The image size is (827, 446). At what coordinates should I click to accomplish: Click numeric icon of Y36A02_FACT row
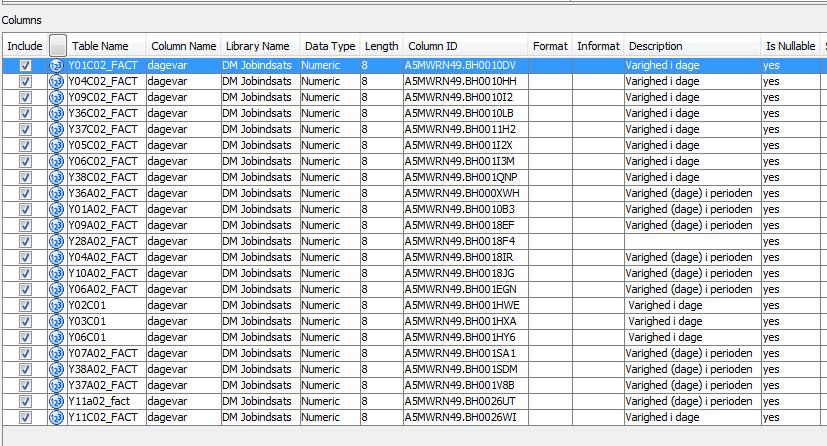56,193
